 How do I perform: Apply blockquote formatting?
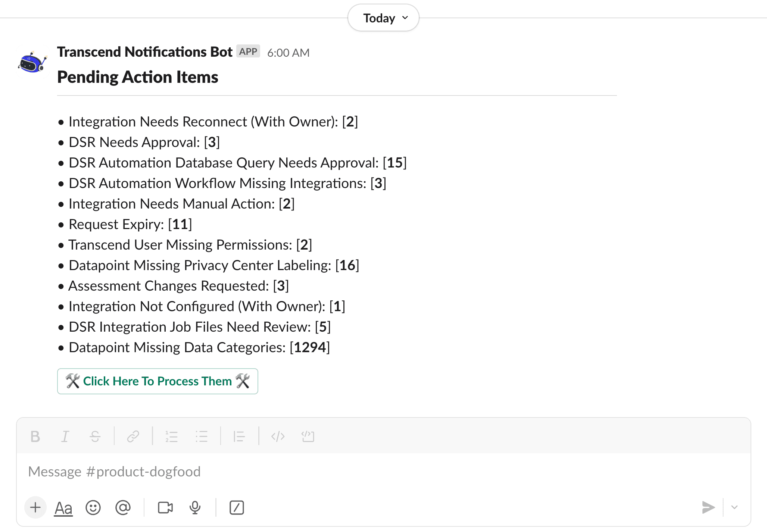coord(239,436)
